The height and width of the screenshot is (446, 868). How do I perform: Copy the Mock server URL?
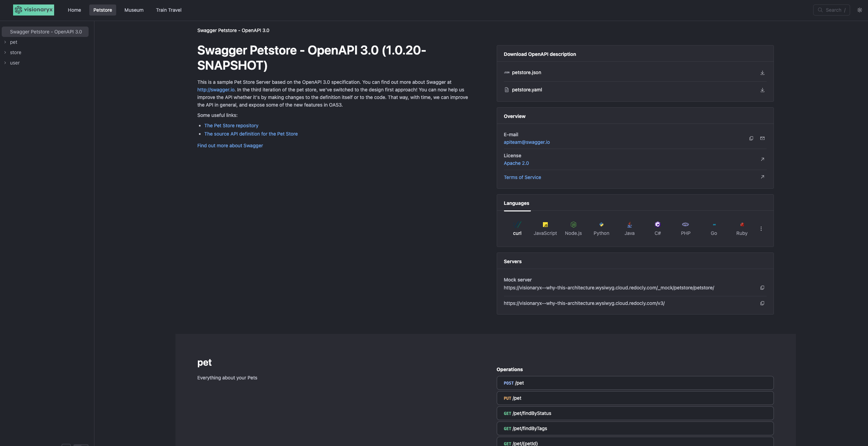762,288
